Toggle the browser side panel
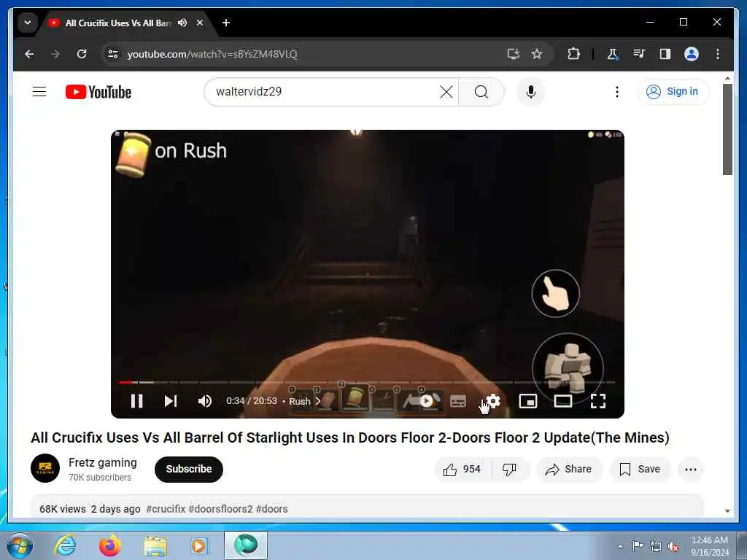The height and width of the screenshot is (560, 747). [665, 54]
